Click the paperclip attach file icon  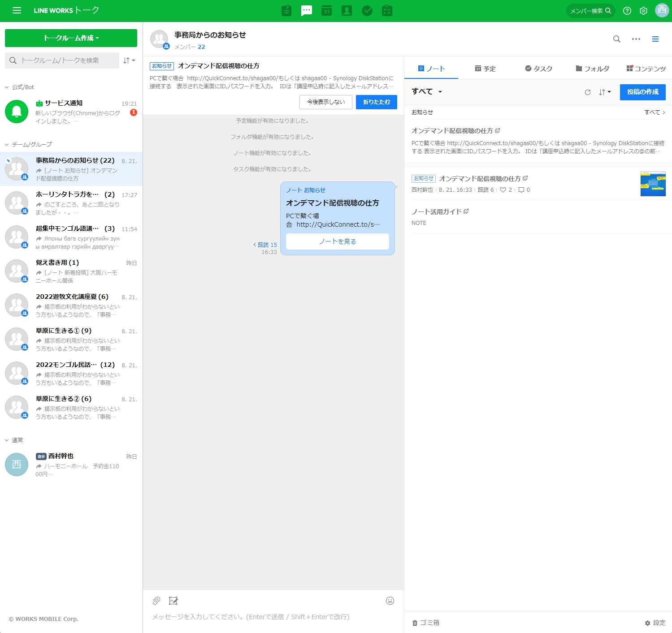[x=156, y=601]
